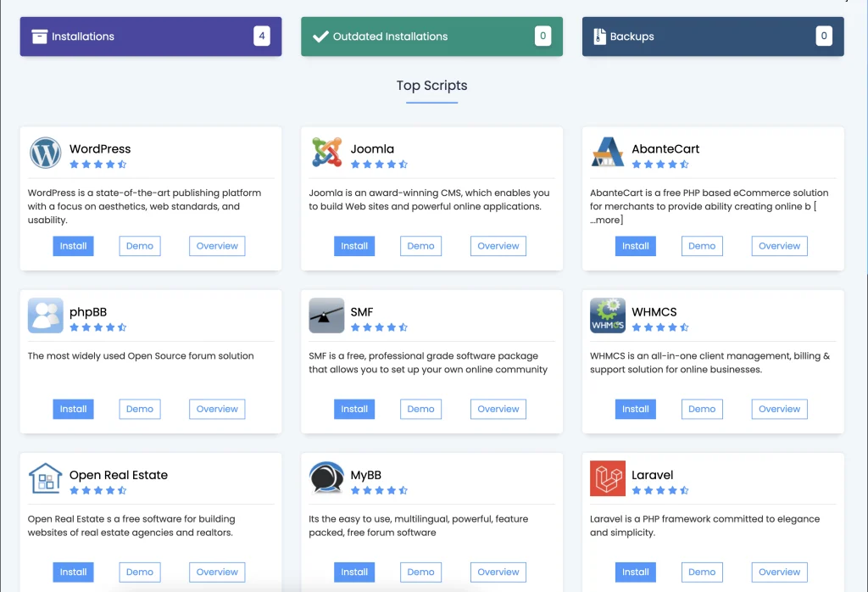868x592 pixels.
Task: Install phpBB
Action: [73, 409]
